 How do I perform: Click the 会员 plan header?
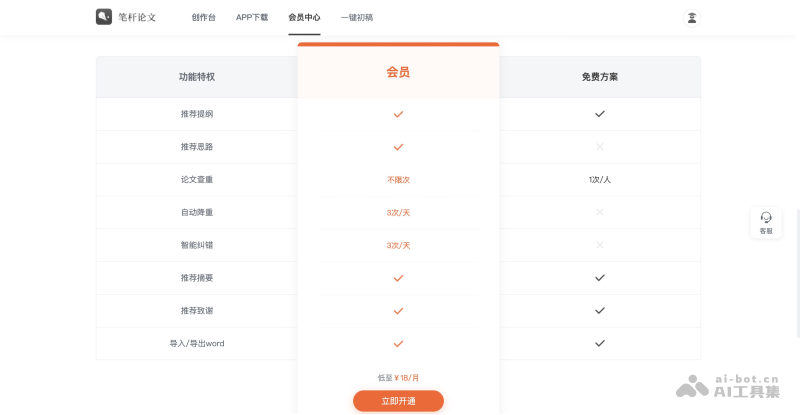398,72
